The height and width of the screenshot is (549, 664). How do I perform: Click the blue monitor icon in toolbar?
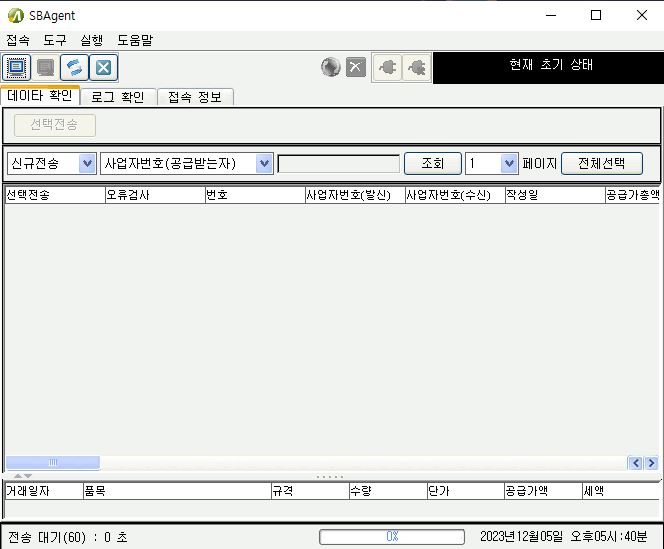pos(16,67)
